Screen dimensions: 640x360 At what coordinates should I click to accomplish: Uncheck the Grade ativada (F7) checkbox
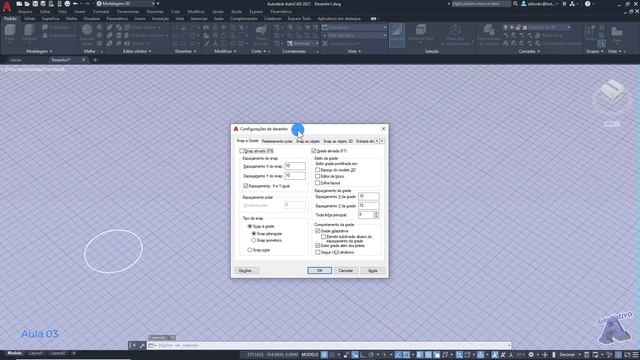point(314,151)
